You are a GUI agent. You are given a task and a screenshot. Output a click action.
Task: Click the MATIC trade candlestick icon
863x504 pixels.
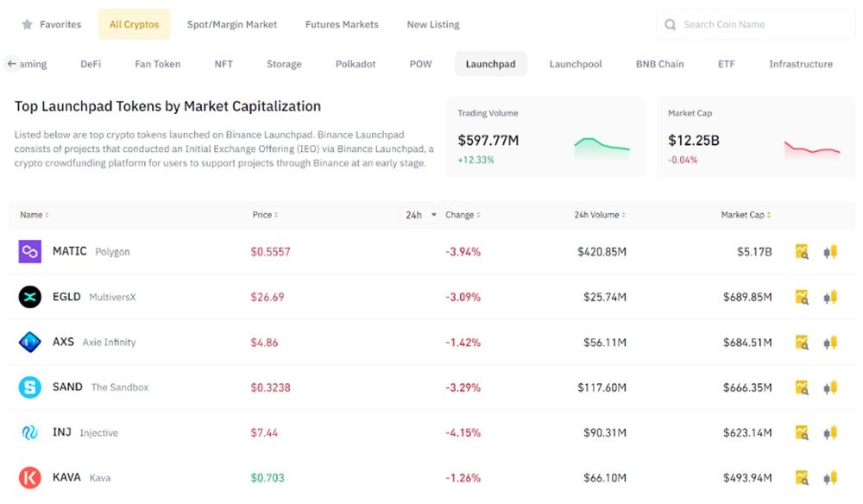pyautogui.click(x=830, y=252)
